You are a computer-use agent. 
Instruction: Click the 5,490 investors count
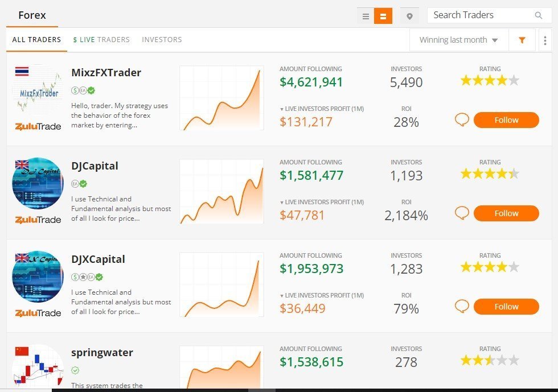[x=406, y=82]
